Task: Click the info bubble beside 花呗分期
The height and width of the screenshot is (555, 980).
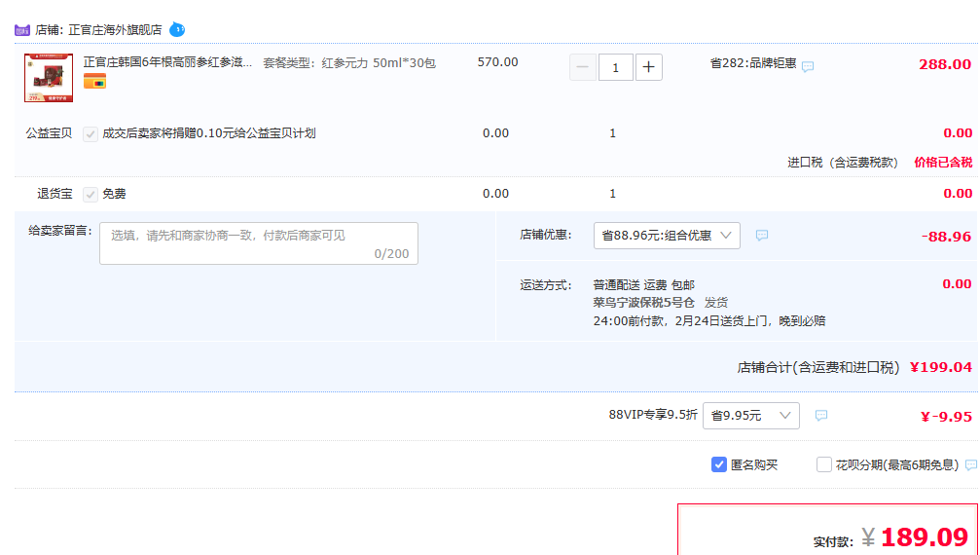Action: (970, 465)
